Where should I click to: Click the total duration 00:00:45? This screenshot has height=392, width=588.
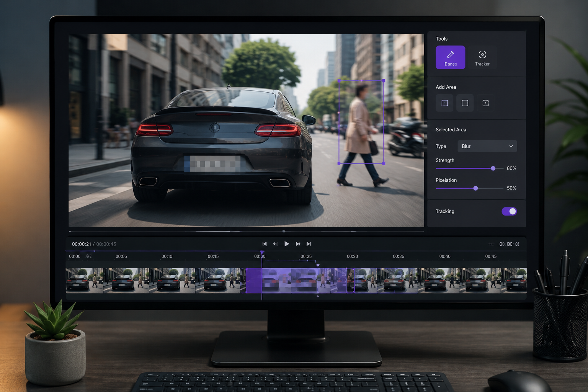(x=106, y=244)
